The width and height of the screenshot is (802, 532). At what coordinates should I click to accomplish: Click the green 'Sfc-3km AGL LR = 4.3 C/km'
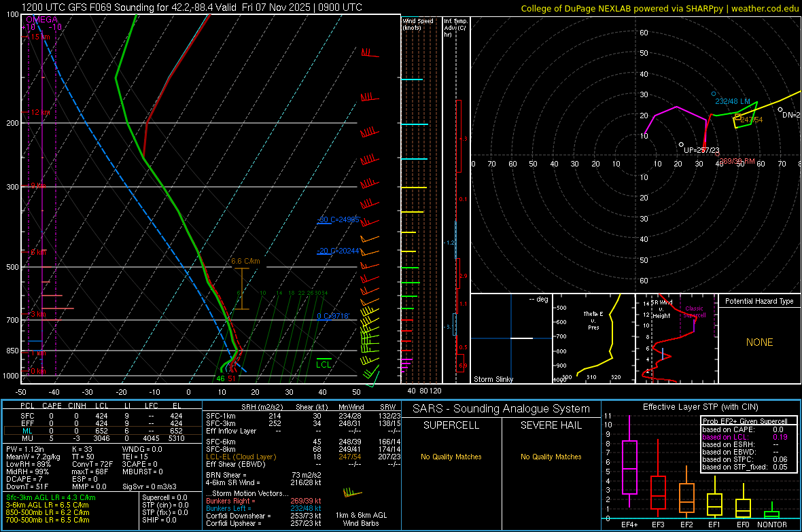(x=51, y=497)
